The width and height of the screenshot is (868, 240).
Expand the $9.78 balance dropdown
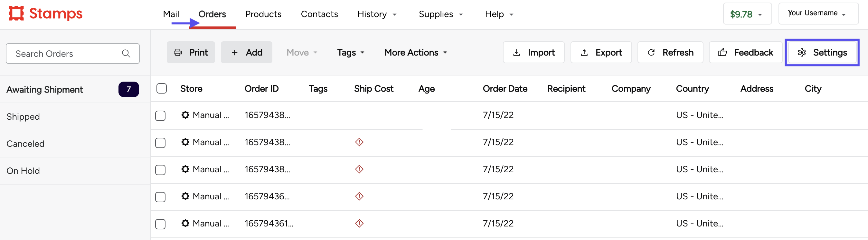tap(747, 14)
